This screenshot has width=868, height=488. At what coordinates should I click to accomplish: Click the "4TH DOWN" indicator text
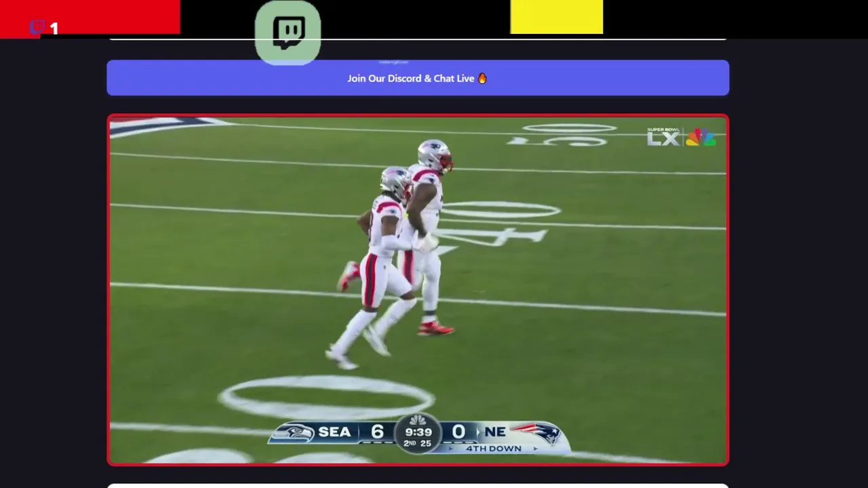tap(494, 449)
